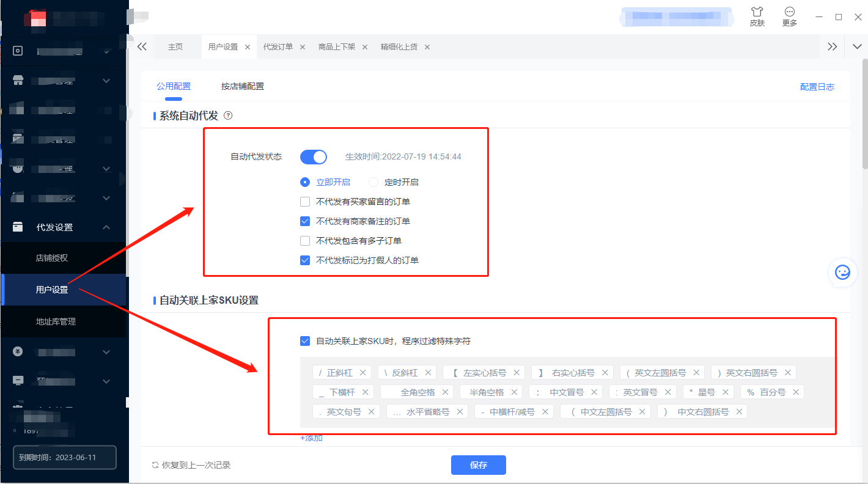Click the smiley customer service icon

point(843,272)
